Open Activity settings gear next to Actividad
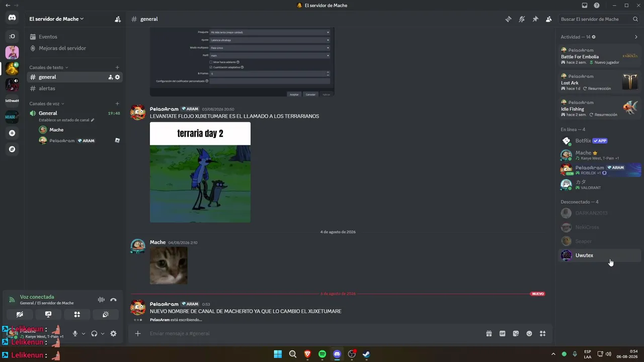644x362 pixels. 594,37
